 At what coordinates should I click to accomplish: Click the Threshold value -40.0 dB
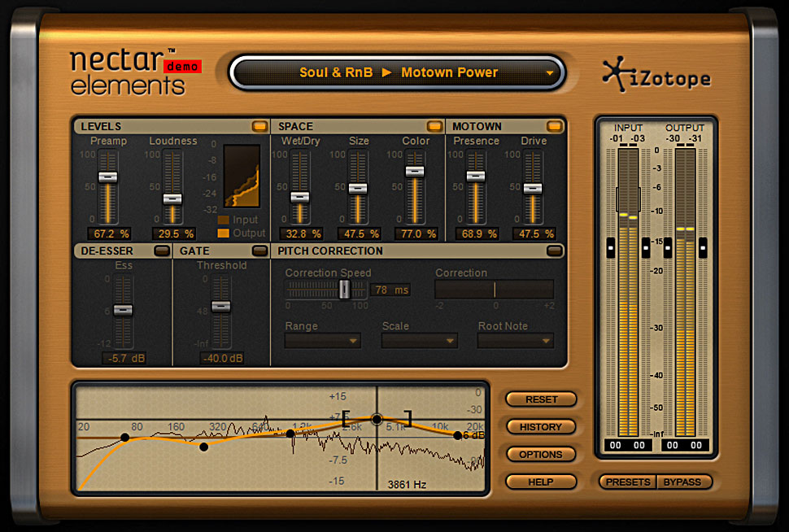tap(222, 359)
